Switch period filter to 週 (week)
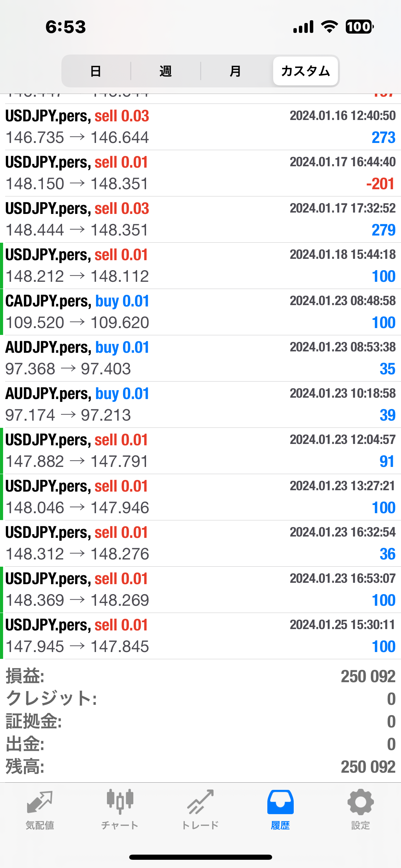Viewport: 401px width, 868px height. [x=166, y=71]
